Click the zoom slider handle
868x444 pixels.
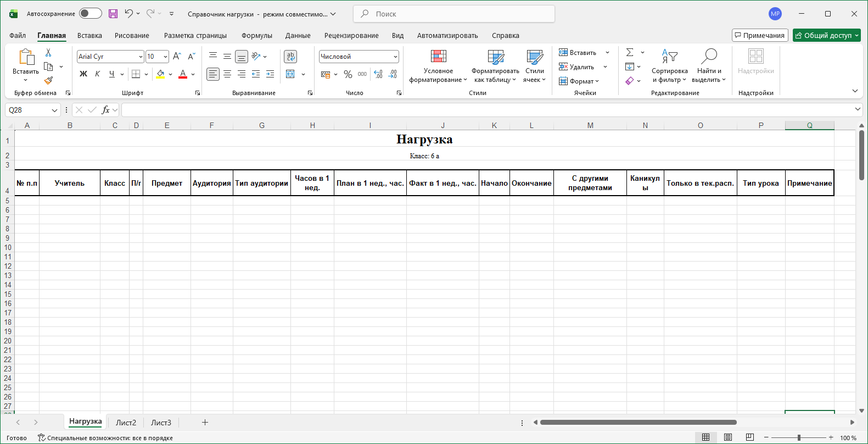pyautogui.click(x=799, y=437)
